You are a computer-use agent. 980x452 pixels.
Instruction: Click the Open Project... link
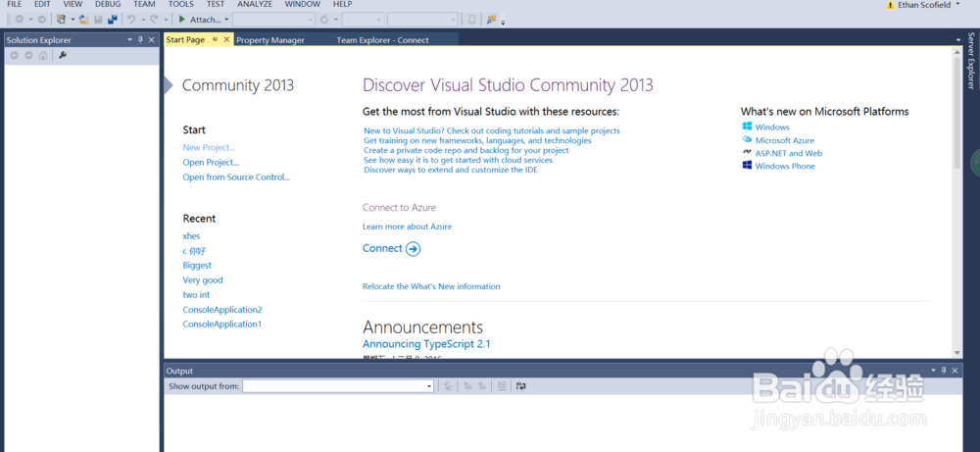point(211,163)
